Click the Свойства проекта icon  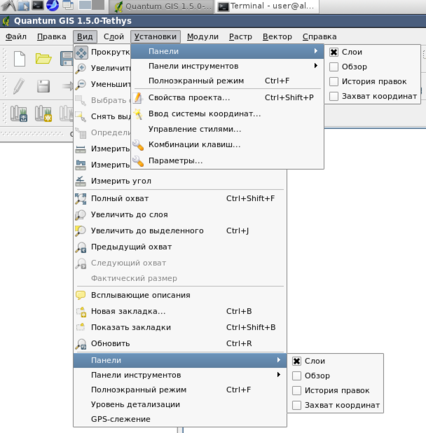tap(138, 98)
